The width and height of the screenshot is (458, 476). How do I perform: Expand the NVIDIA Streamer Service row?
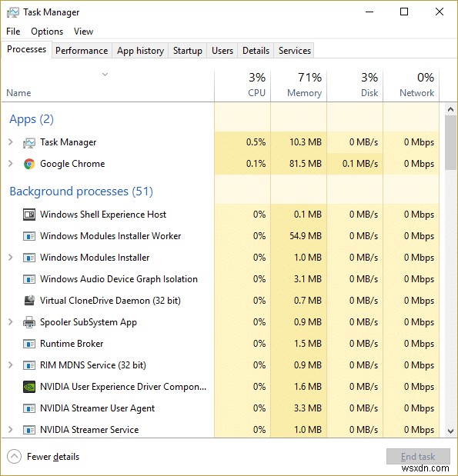click(x=11, y=430)
